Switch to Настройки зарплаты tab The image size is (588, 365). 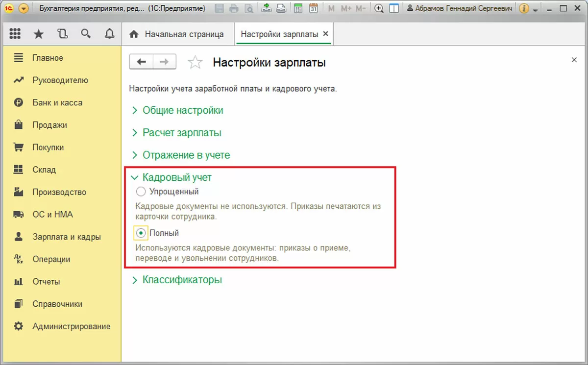coord(279,34)
